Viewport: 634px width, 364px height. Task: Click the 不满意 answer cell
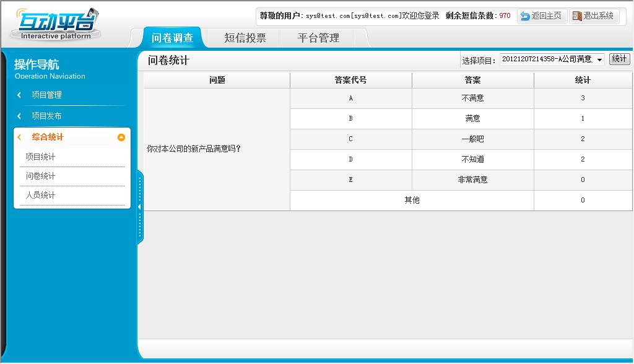(x=472, y=98)
